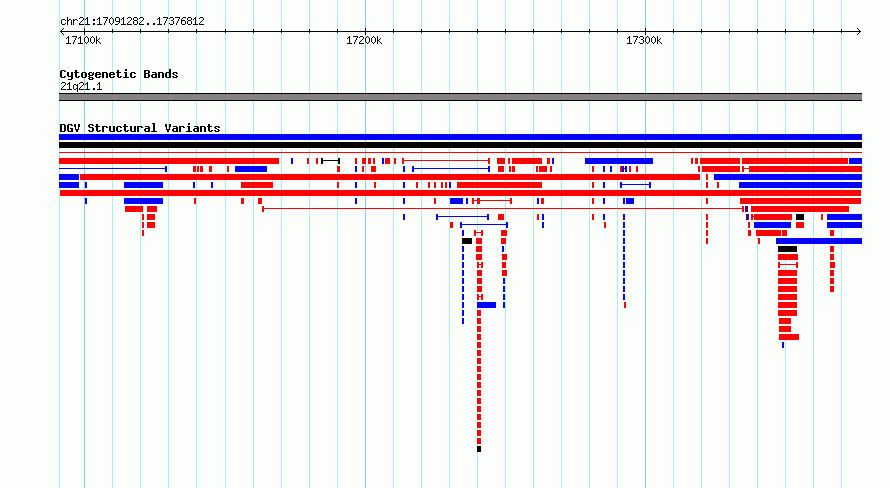This screenshot has width=890, height=488.
Task: Select the Cytogenetic Bands track title
Action: (119, 74)
